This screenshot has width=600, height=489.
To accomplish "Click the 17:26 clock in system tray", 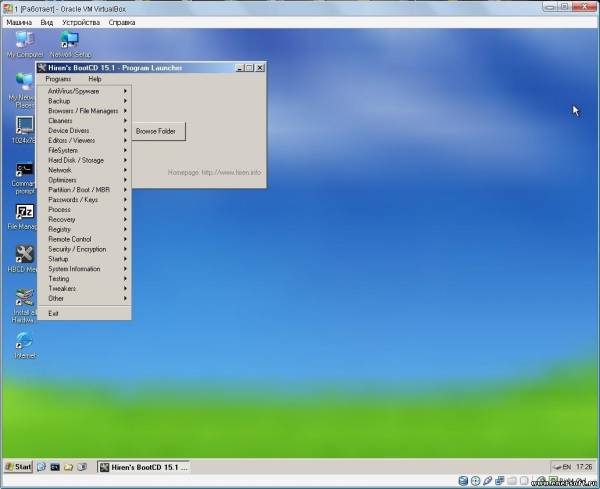I will 584,467.
